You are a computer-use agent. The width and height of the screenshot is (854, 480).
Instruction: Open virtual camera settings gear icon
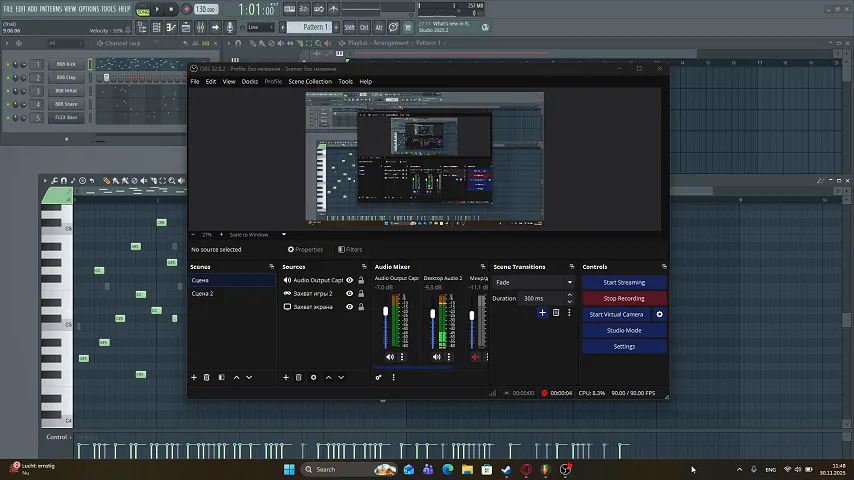[x=659, y=314]
